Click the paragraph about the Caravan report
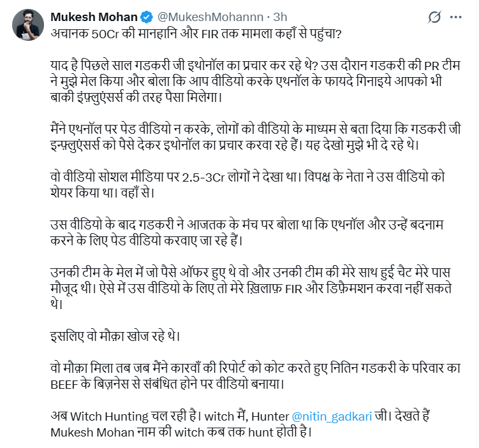 point(255,376)
